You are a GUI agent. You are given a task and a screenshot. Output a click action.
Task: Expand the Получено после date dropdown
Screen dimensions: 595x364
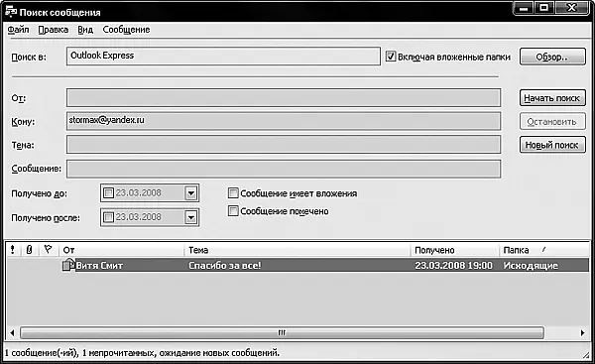tap(190, 217)
